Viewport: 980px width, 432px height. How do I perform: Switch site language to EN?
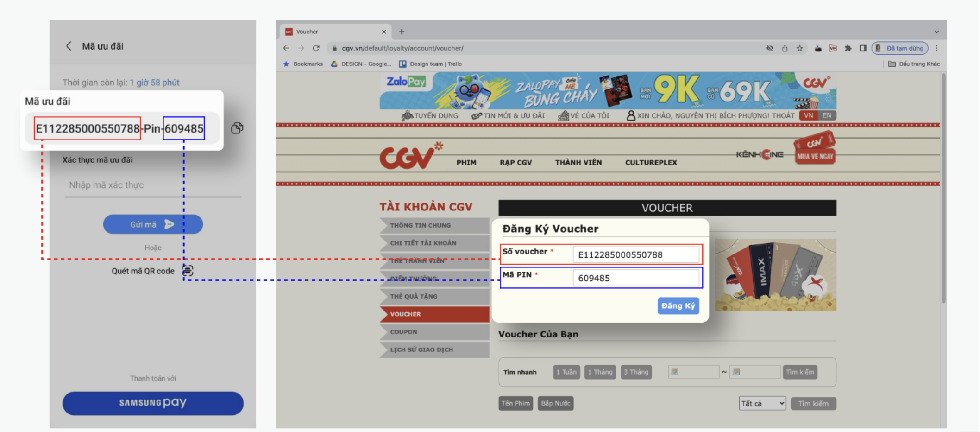pyautogui.click(x=827, y=115)
